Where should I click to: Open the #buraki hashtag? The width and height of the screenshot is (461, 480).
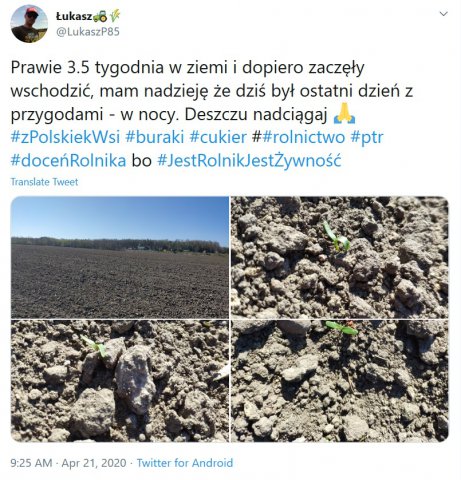pyautogui.click(x=155, y=137)
